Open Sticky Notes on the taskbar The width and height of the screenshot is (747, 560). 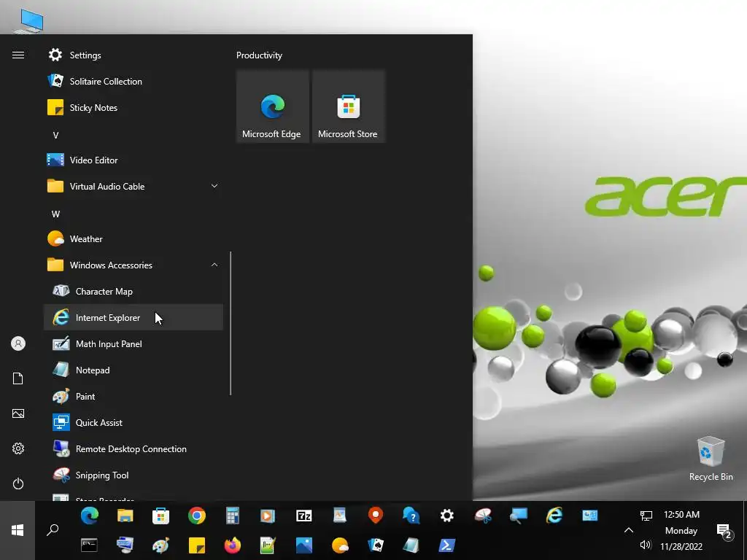point(197,545)
